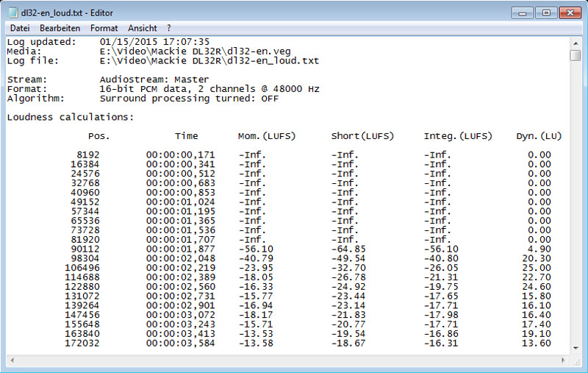
Task: Open the Datei menu
Action: click(x=20, y=28)
